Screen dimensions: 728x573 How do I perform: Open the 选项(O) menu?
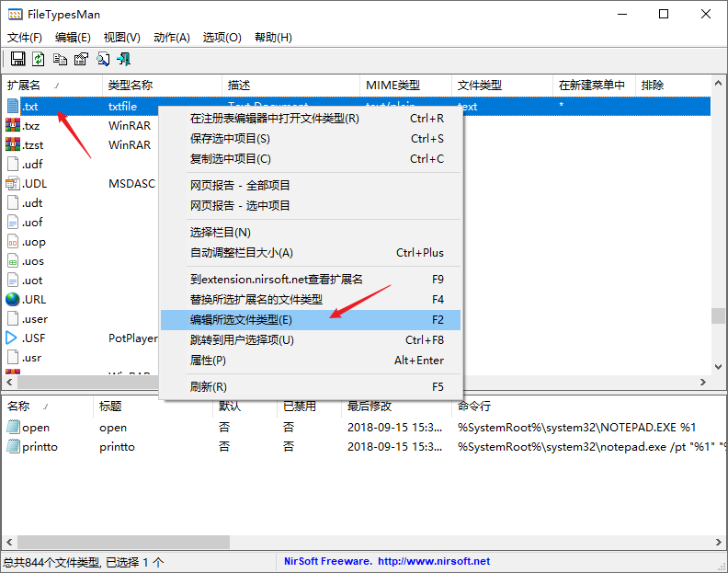[222, 38]
